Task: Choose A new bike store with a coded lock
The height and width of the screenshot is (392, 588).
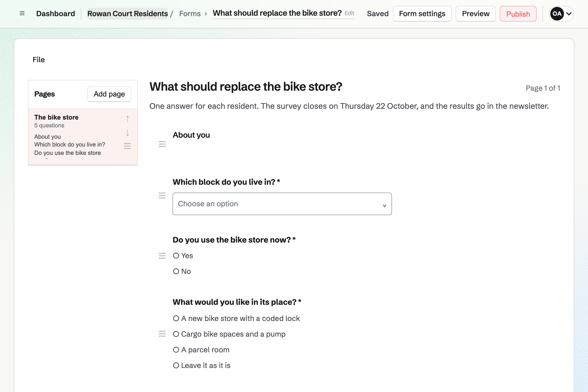Action: 176,318
